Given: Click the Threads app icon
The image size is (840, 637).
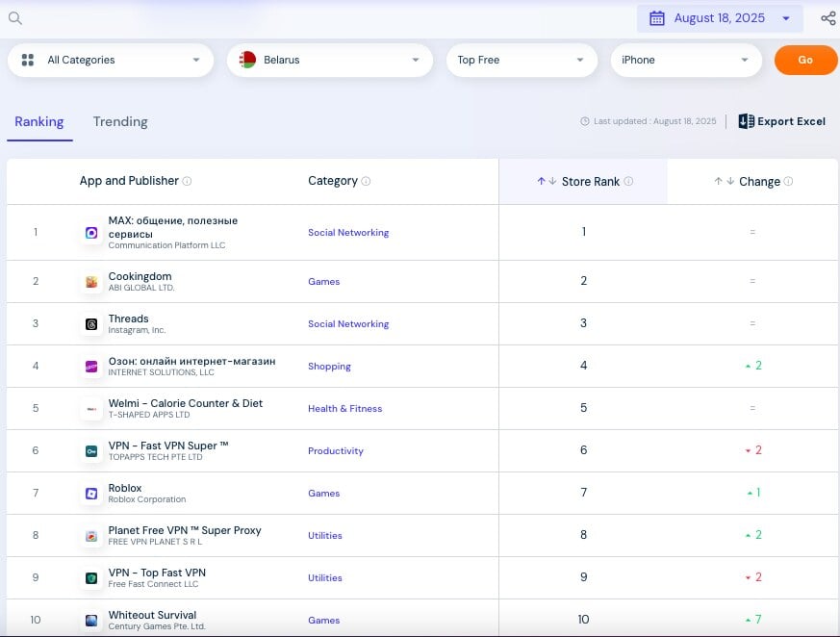Looking at the screenshot, I should tap(91, 324).
